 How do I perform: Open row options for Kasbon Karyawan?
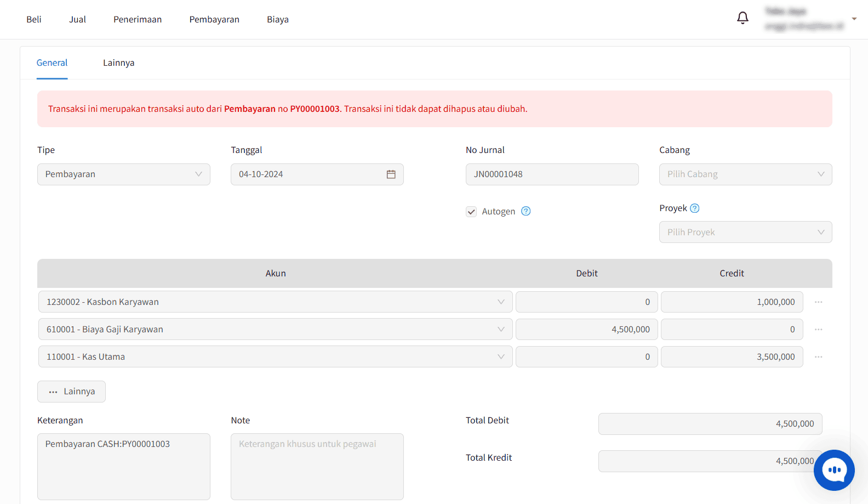(818, 302)
